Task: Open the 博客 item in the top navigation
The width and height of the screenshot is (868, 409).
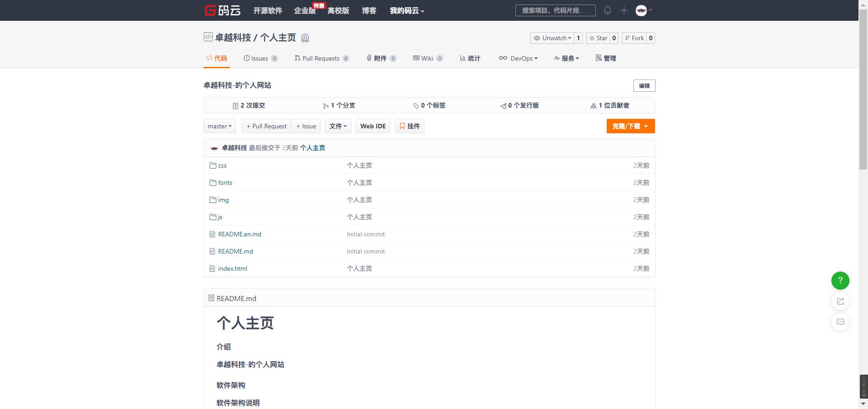Action: 368,10
